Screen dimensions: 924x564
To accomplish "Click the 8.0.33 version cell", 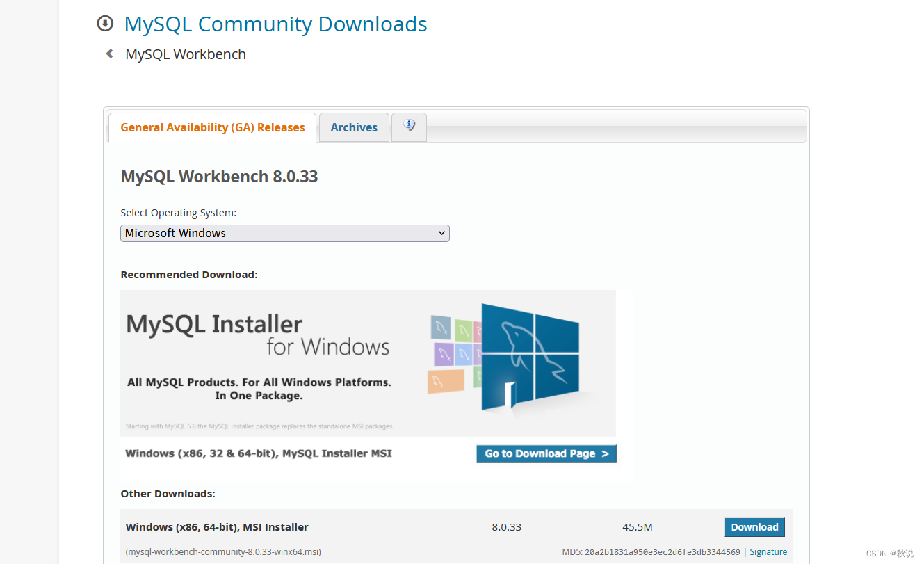I will pyautogui.click(x=506, y=527).
